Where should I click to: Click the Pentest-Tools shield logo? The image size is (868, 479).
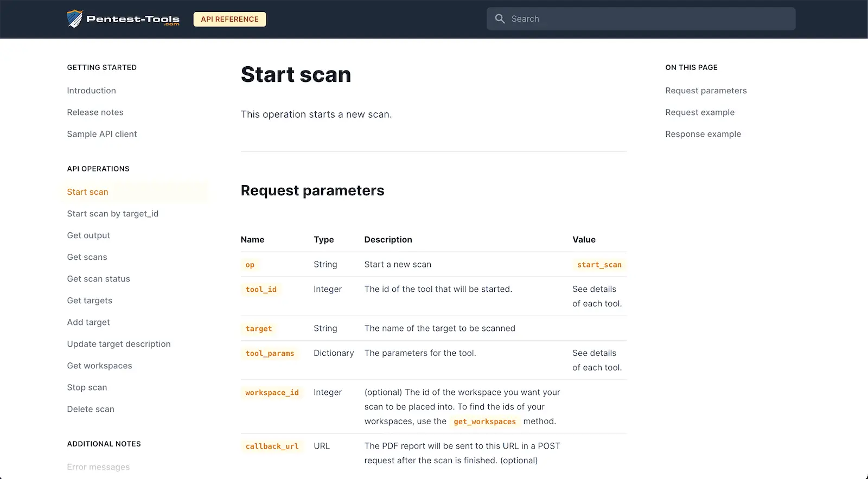(x=75, y=19)
